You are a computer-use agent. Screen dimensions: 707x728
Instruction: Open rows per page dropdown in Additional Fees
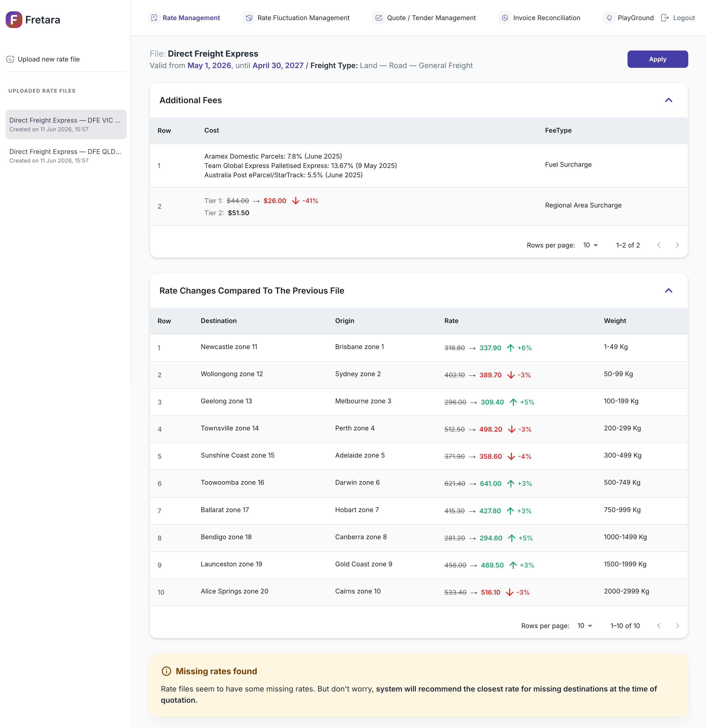[x=590, y=245]
